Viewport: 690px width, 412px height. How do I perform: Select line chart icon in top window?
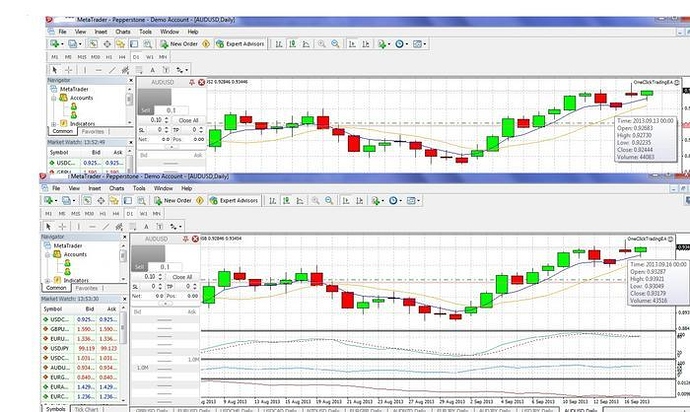[x=306, y=44]
